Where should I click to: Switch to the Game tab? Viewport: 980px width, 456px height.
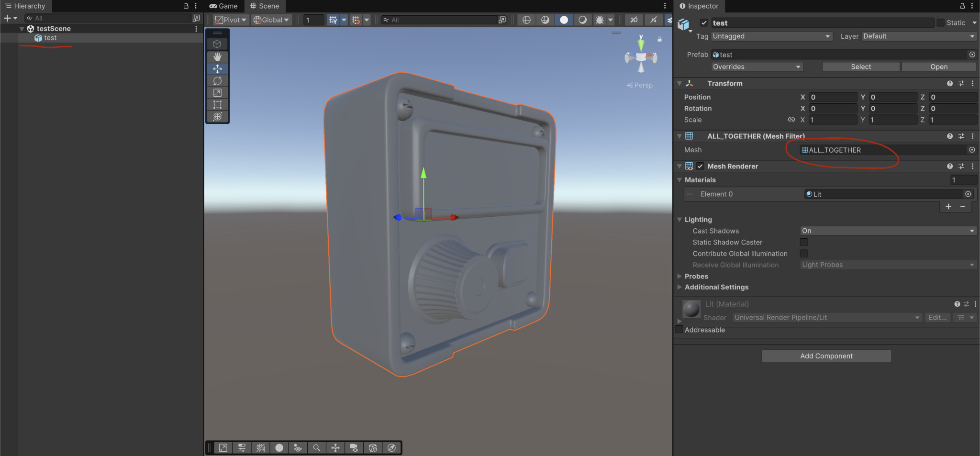point(223,6)
